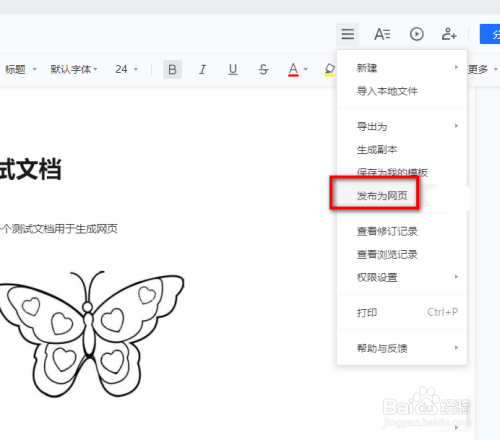
Task: Open the text format A icon
Action: click(x=382, y=34)
